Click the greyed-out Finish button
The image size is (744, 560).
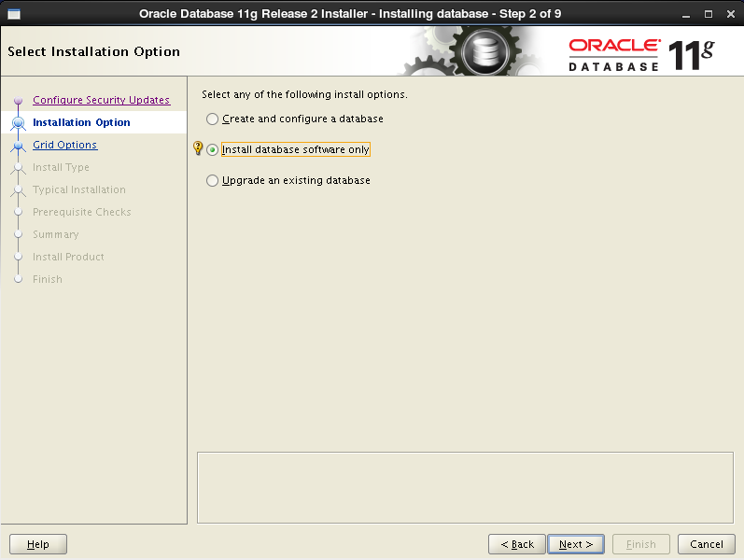pos(641,544)
